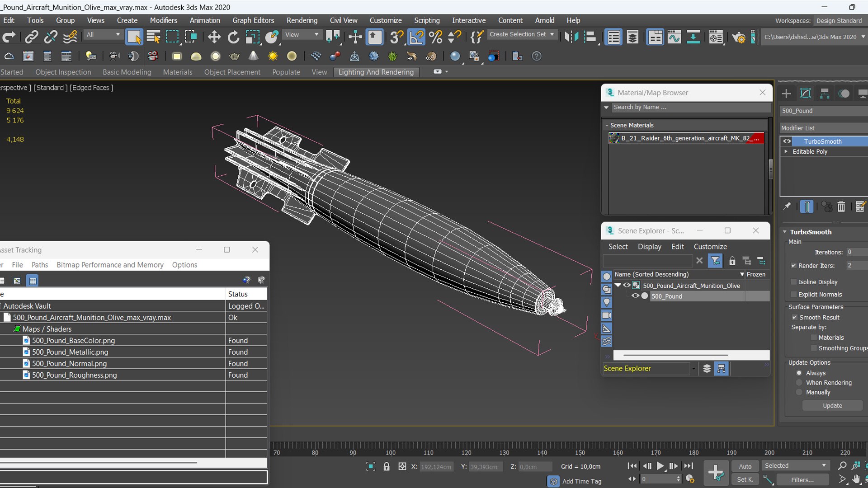Activate the Rotate tool
868x488 pixels.
click(233, 37)
